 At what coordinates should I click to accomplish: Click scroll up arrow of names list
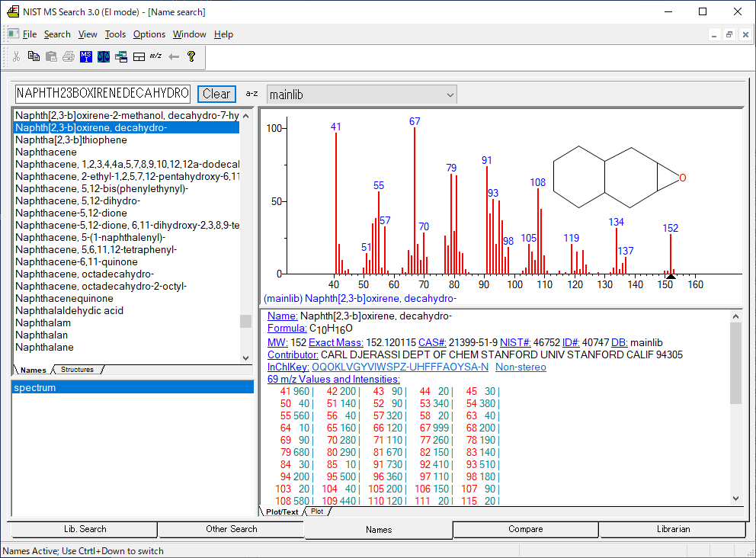(246, 116)
